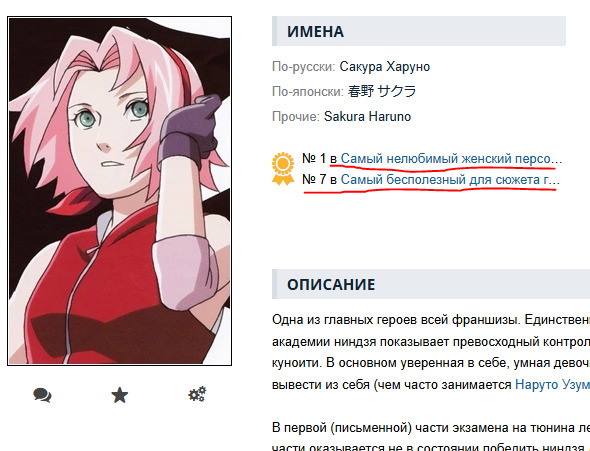
Task: Select the Russian name 'Сакура Харуно'
Action: click(x=385, y=67)
